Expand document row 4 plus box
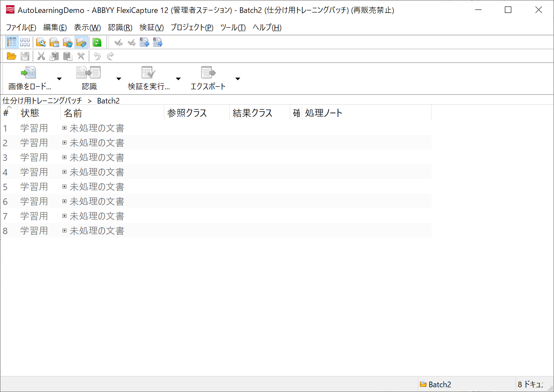This screenshot has width=554, height=392. point(65,172)
